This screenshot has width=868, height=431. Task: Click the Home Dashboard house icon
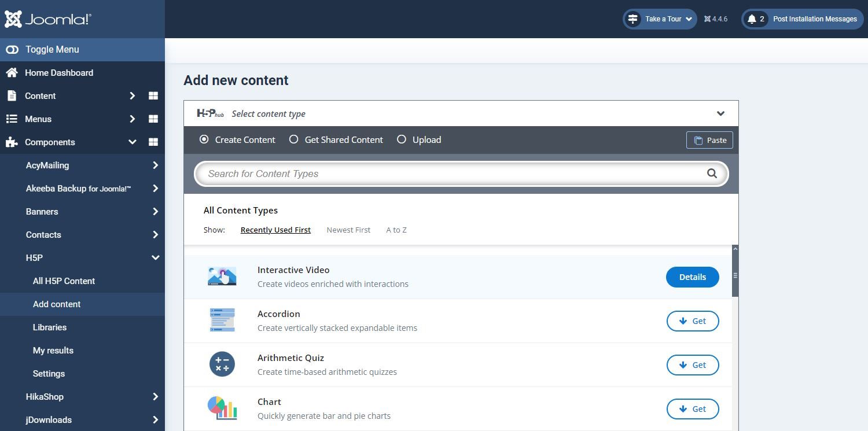[12, 73]
